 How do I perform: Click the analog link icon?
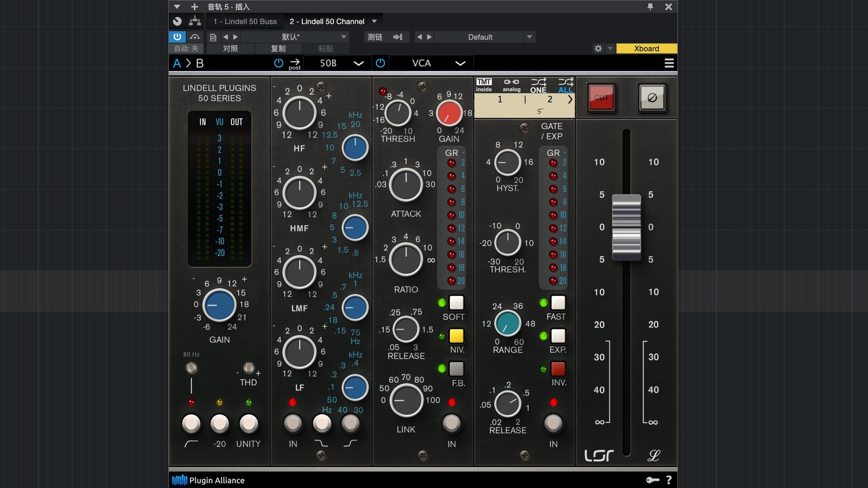coord(512,85)
